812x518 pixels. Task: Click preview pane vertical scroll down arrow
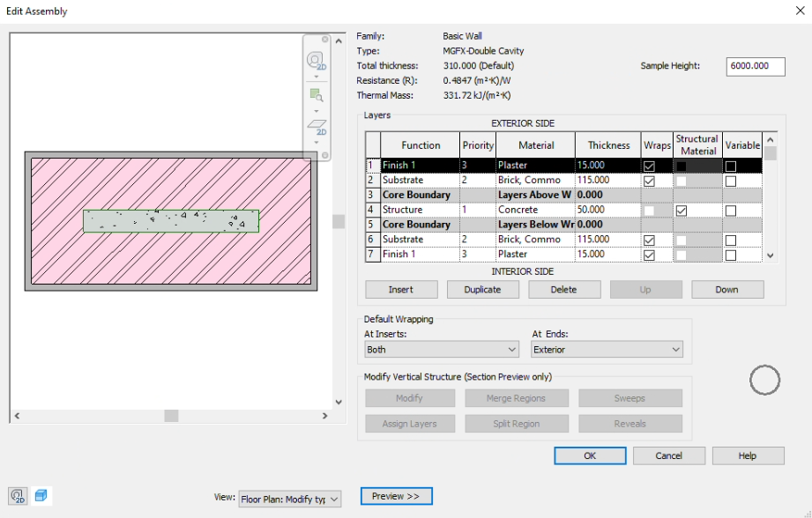click(x=339, y=402)
